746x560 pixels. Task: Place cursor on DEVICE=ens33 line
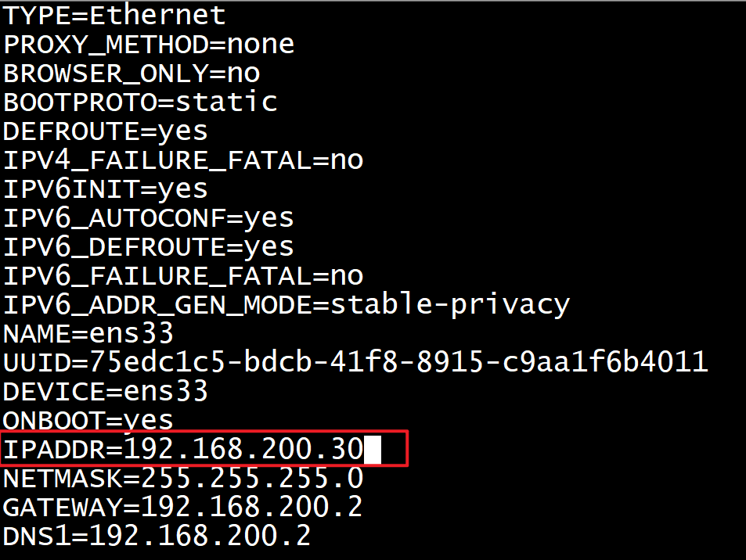pyautogui.click(x=106, y=391)
